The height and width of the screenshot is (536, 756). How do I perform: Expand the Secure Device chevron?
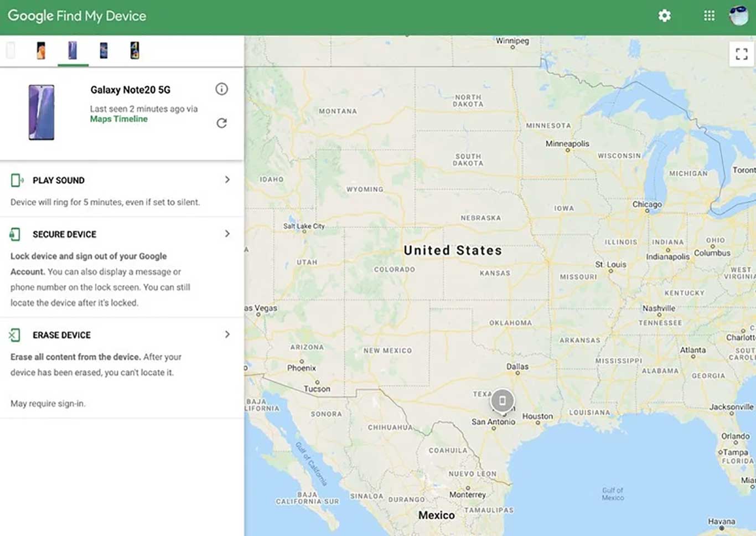tap(227, 234)
